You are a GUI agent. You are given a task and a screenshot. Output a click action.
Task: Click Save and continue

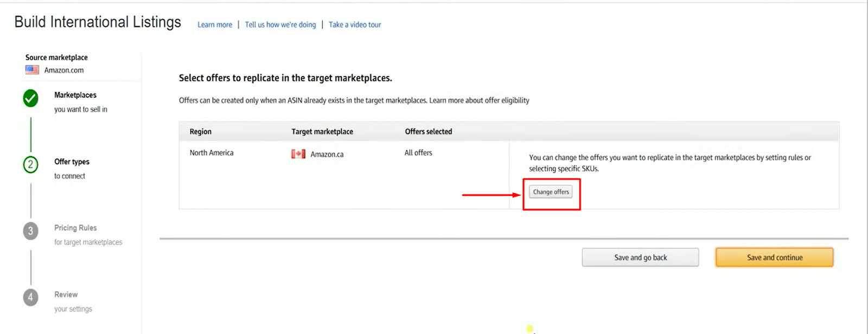coord(775,258)
